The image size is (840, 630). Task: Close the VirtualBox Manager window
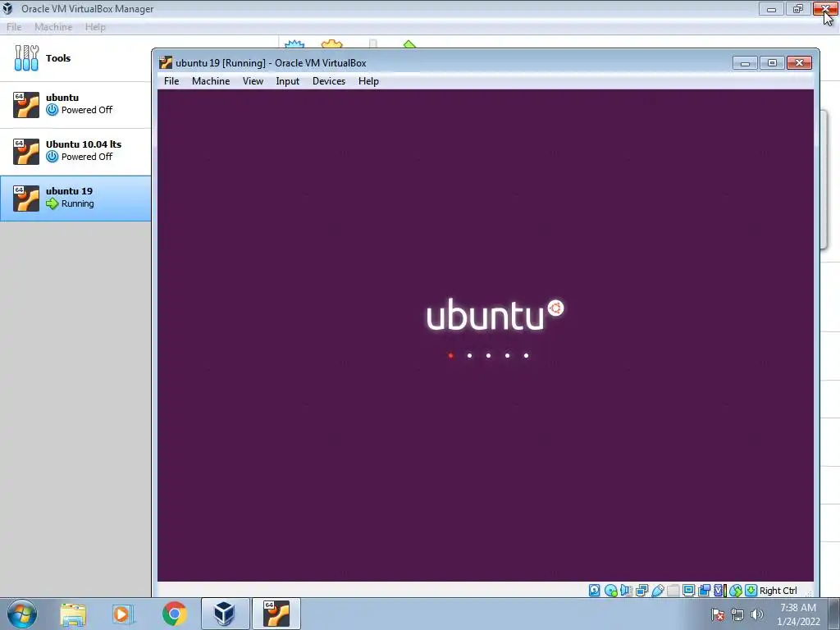826,8
